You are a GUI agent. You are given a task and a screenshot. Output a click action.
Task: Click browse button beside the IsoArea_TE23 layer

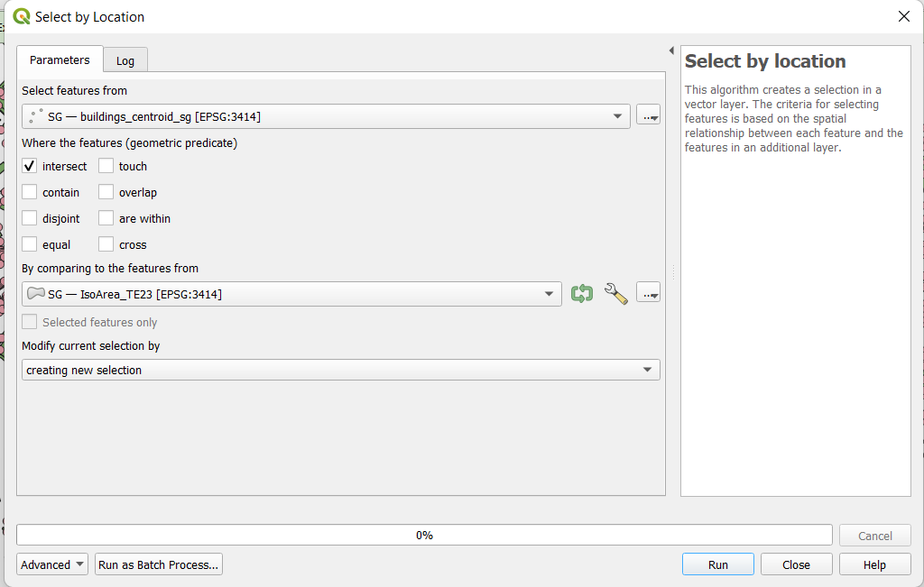point(648,294)
